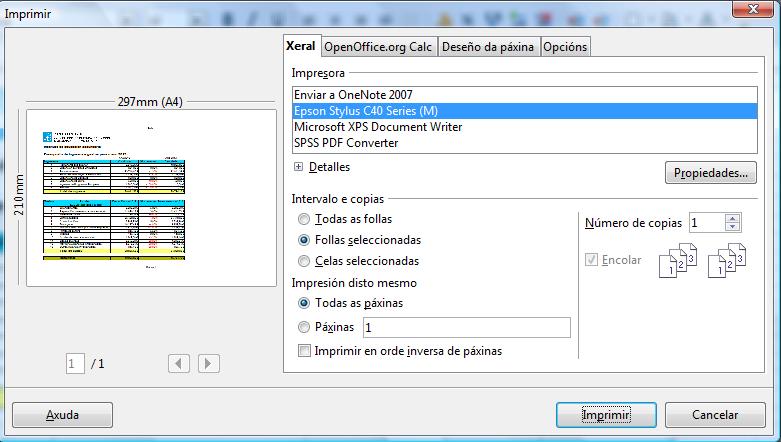
Task: Choose the Páxinas radio option
Action: [x=304, y=327]
